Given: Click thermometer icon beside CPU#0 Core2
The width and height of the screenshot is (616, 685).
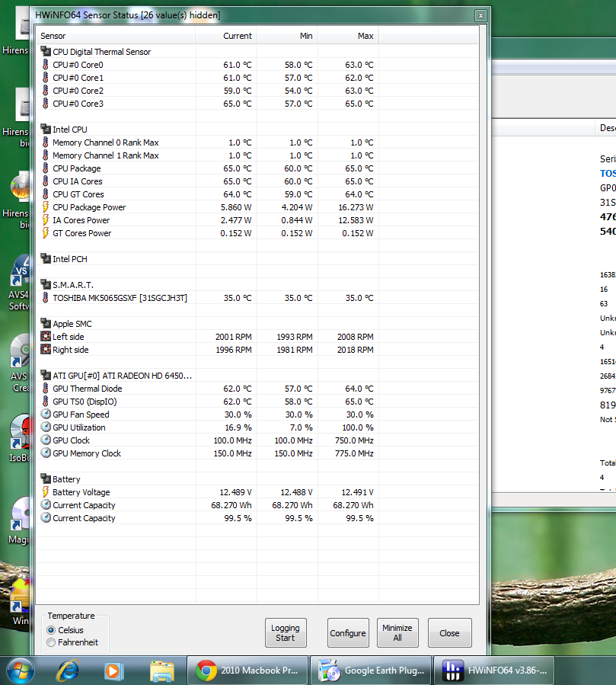Looking at the screenshot, I should pyautogui.click(x=46, y=91).
